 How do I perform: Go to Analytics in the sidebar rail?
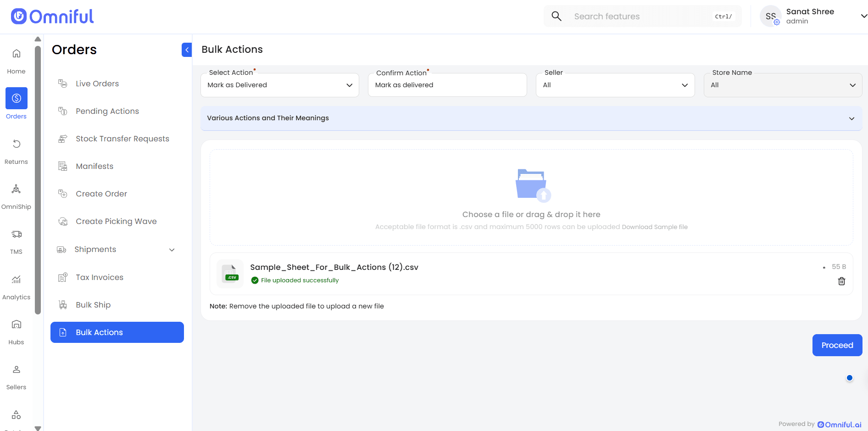point(16,280)
